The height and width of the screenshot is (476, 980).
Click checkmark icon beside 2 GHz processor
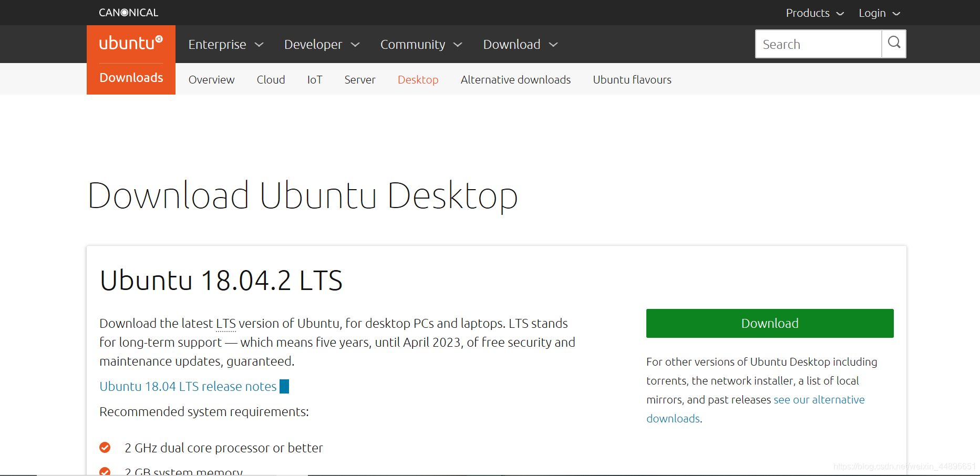pos(105,447)
